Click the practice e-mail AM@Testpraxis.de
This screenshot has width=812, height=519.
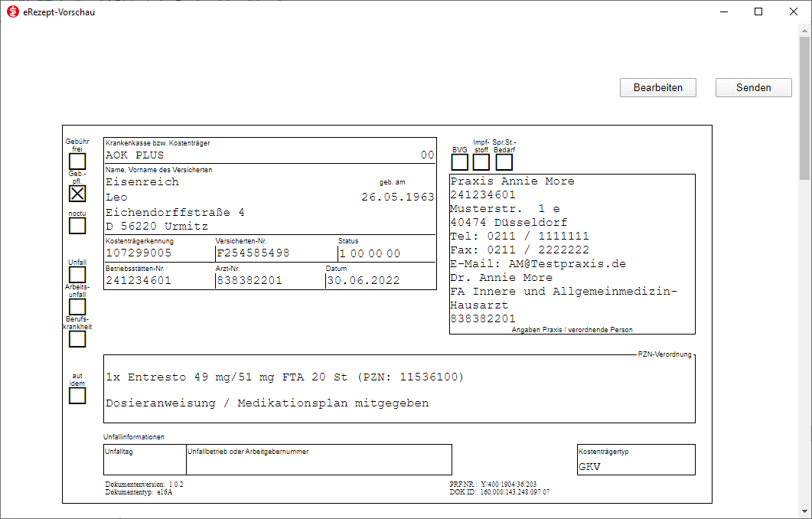point(567,263)
